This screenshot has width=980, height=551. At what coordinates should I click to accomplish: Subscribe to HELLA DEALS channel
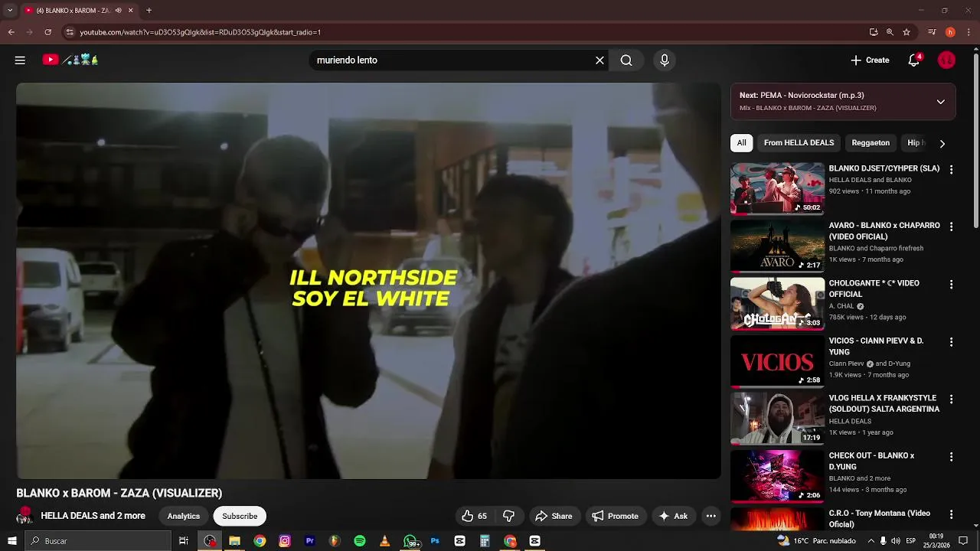(x=240, y=516)
